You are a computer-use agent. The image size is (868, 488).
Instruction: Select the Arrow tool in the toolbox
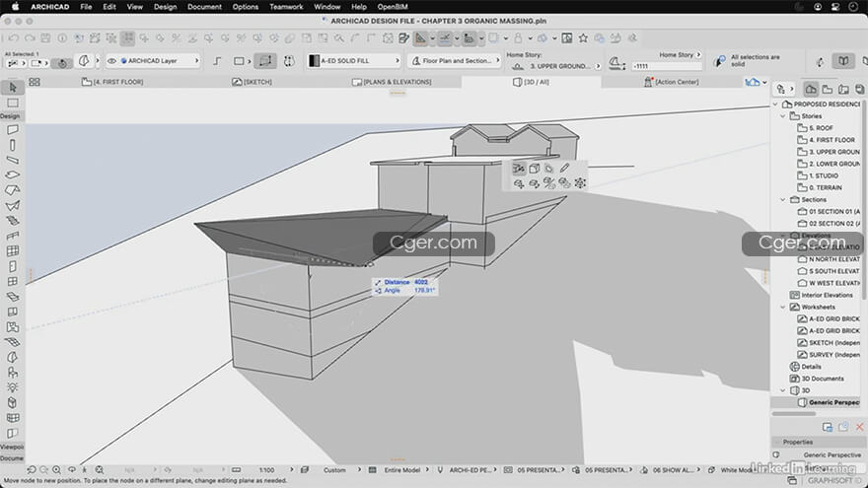click(x=13, y=88)
